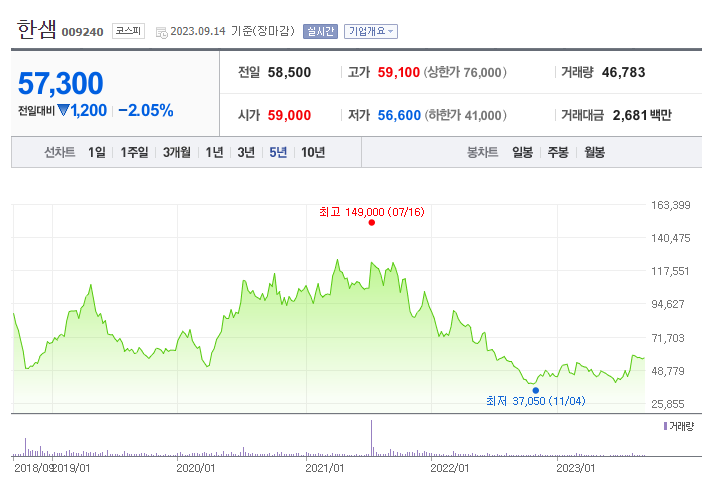
Task: Click the 2023/01 axis label
Action: tap(576, 468)
